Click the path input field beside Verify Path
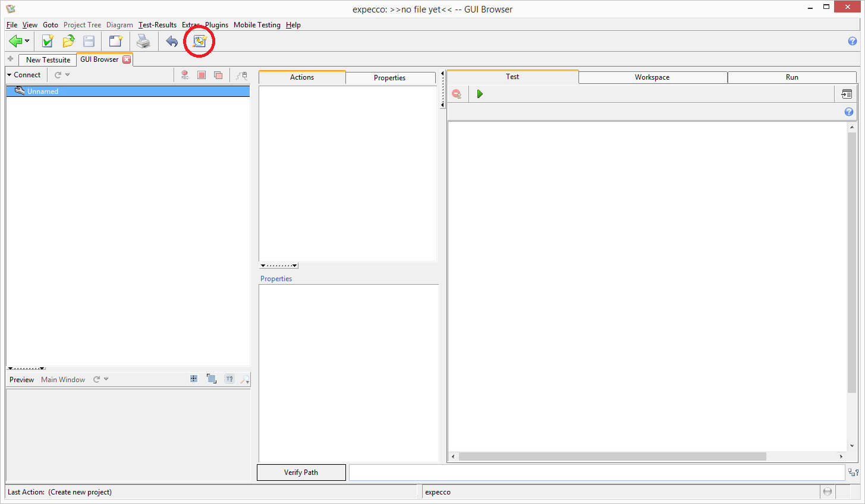This screenshot has width=865, height=504. click(x=596, y=472)
